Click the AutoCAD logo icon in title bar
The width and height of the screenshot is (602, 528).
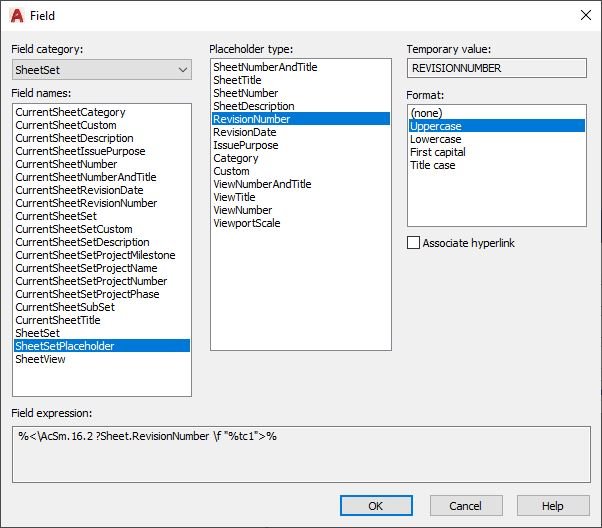coord(17,16)
